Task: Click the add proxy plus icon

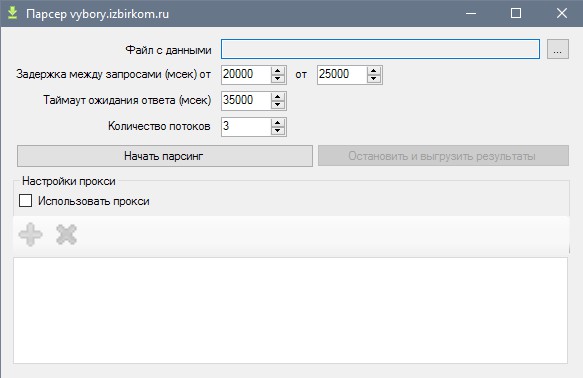Action: click(30, 235)
